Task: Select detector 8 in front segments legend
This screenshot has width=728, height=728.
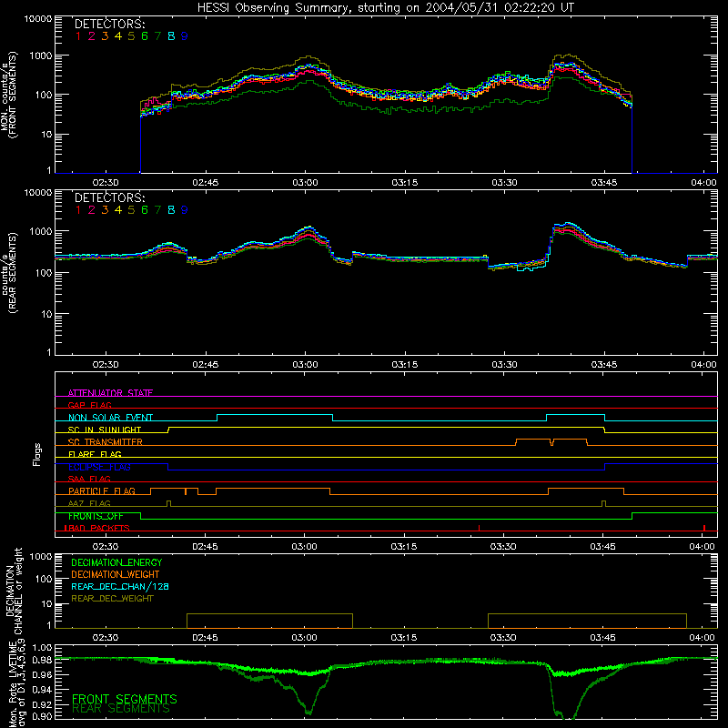Action: pyautogui.click(x=171, y=36)
